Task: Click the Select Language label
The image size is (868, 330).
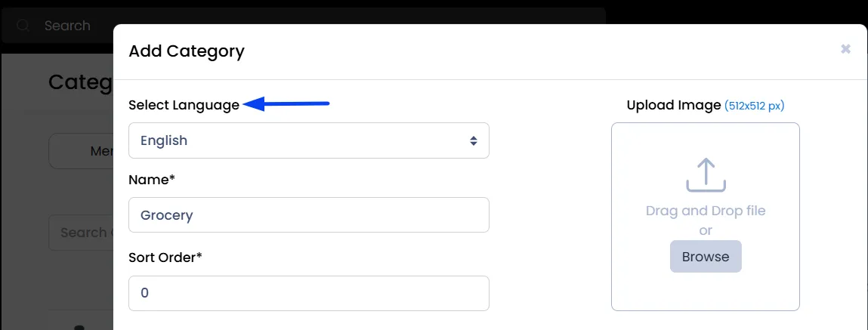Action: (184, 105)
